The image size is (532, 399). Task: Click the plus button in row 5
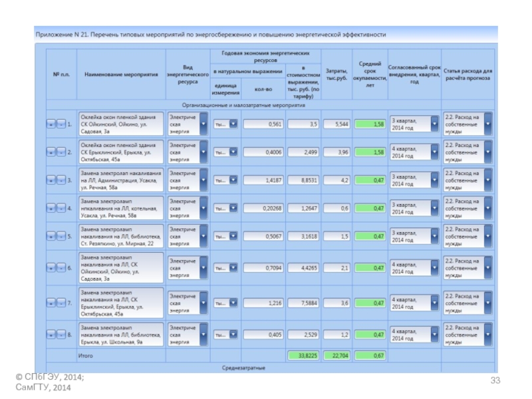pyautogui.click(x=51, y=236)
